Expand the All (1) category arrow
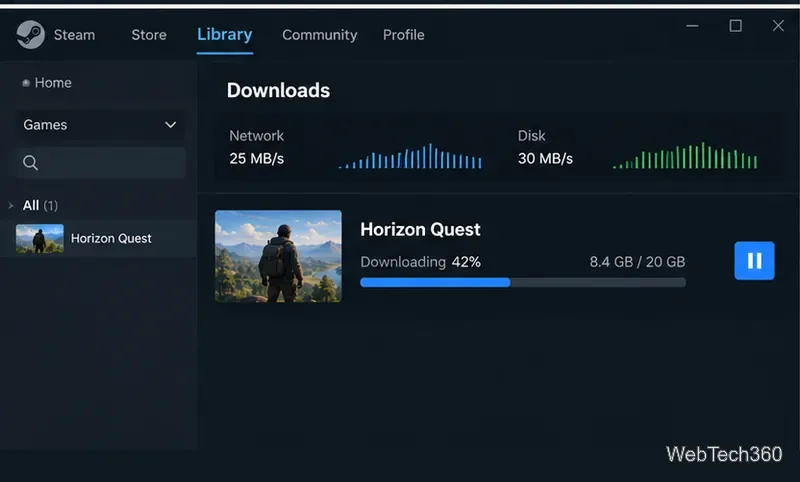Image resolution: width=800 pixels, height=482 pixels. (x=11, y=206)
